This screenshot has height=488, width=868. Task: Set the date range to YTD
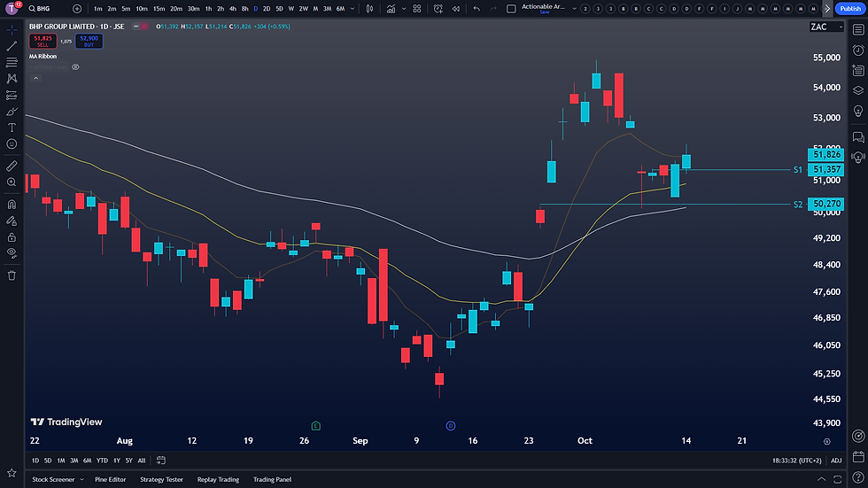[102, 461]
